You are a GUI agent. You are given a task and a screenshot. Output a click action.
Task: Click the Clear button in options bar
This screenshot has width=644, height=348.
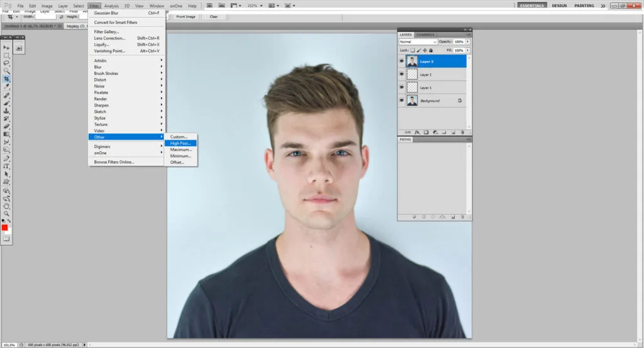214,16
